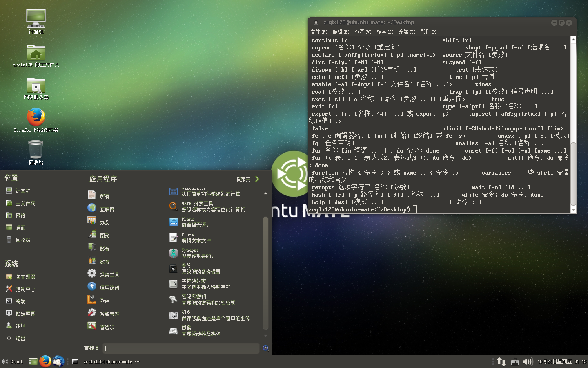Open terminal 文件(F) menu

(x=319, y=32)
